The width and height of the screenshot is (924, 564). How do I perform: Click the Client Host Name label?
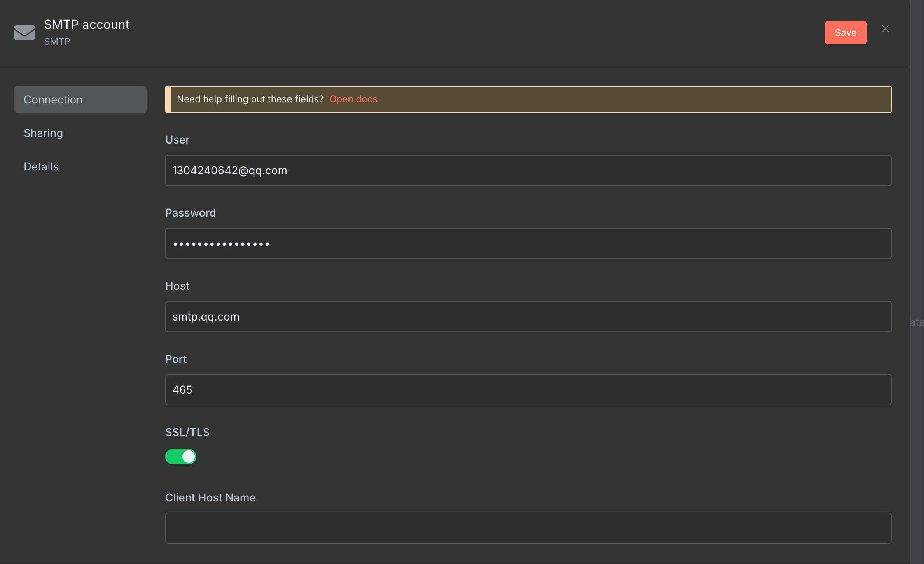click(x=210, y=497)
